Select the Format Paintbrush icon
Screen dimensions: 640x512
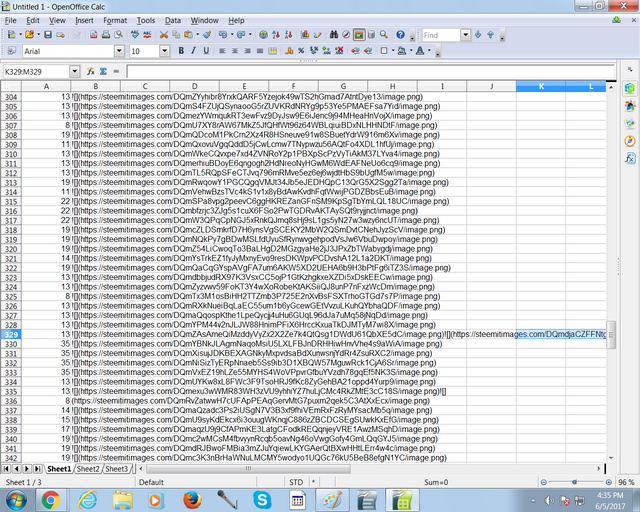pos(207,35)
